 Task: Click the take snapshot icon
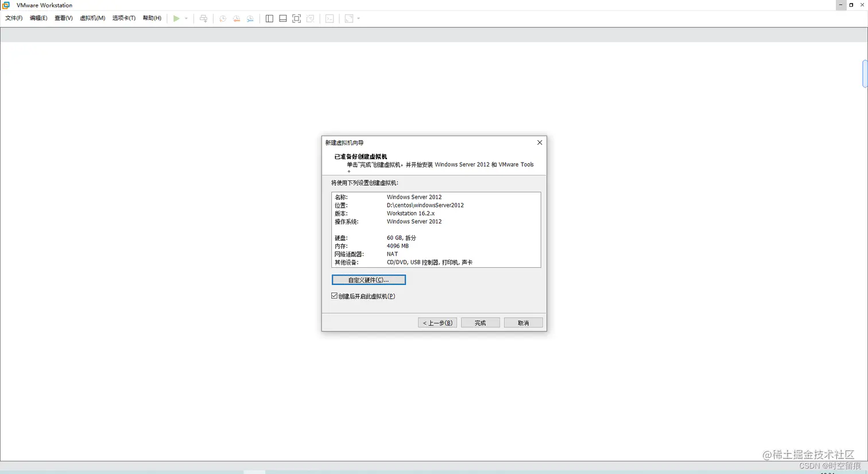(x=223, y=18)
